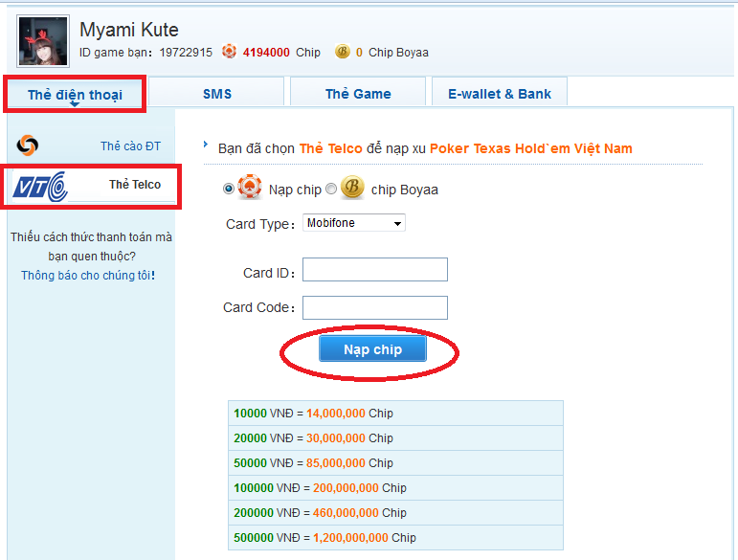Click the gold B coin beside chip Boyaa option
738x560 pixels.
[x=352, y=187]
